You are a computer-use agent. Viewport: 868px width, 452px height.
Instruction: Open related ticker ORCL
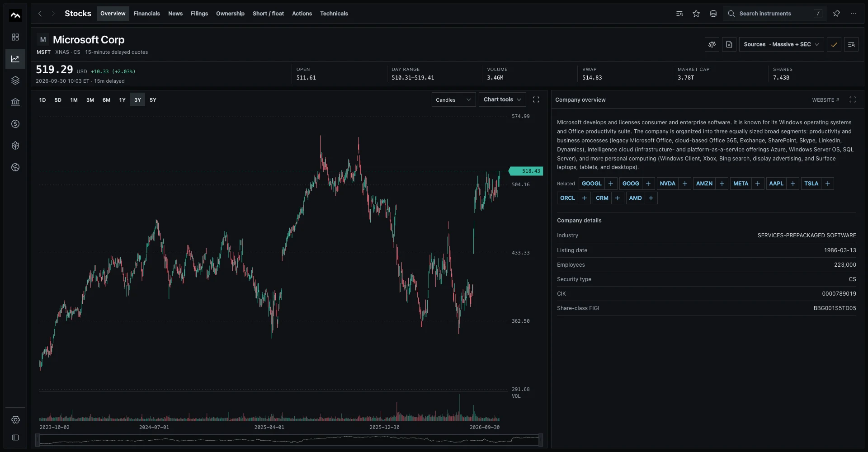click(567, 198)
